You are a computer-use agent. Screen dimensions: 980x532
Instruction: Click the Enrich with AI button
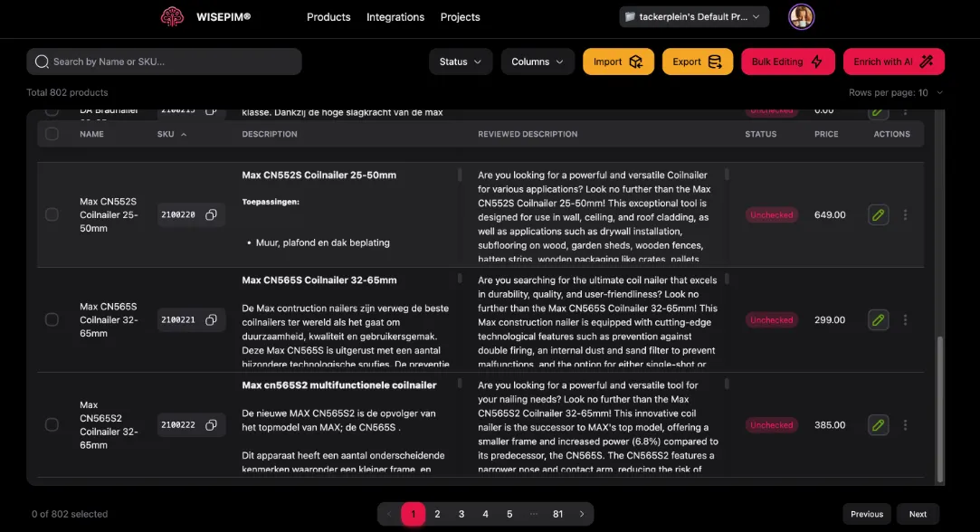tap(894, 61)
